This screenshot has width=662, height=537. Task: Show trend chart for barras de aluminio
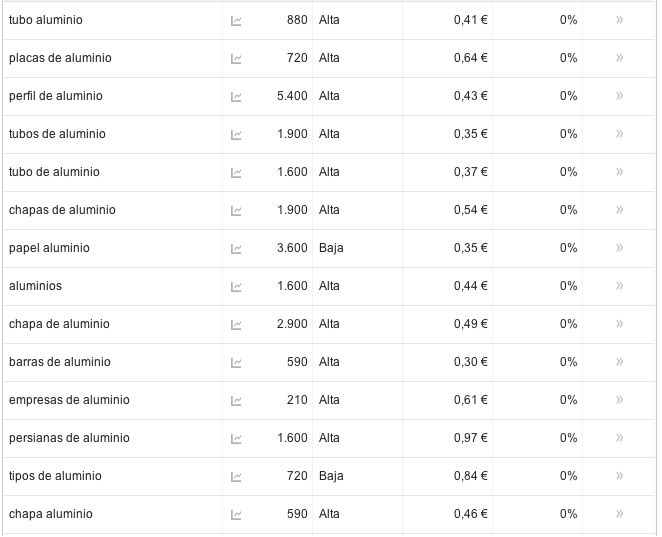(x=236, y=362)
